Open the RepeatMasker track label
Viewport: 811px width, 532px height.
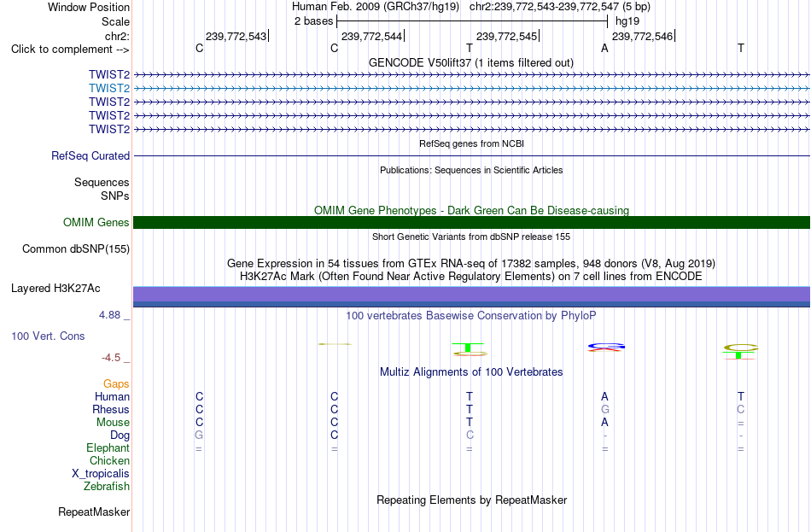(x=94, y=512)
